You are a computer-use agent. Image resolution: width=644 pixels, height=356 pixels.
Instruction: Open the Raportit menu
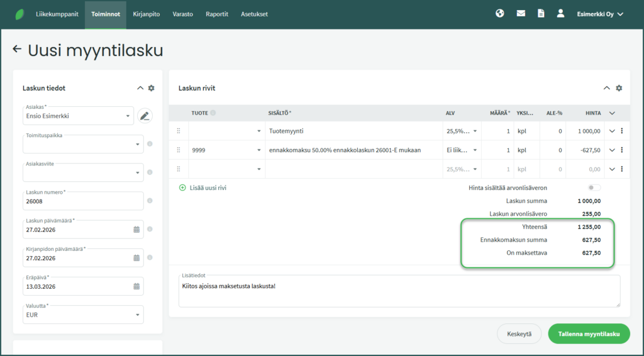tap(217, 14)
